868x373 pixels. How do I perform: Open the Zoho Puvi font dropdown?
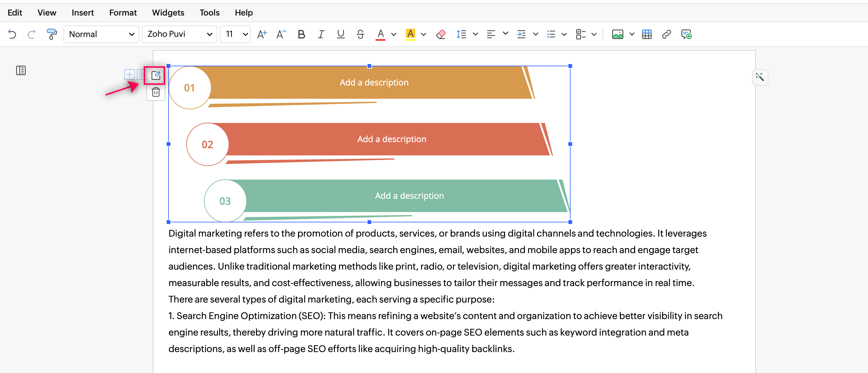click(x=179, y=34)
